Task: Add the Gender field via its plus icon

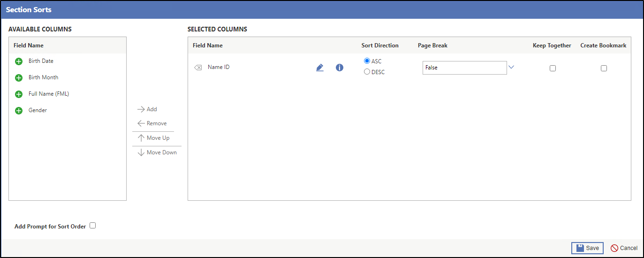Action: click(x=19, y=111)
